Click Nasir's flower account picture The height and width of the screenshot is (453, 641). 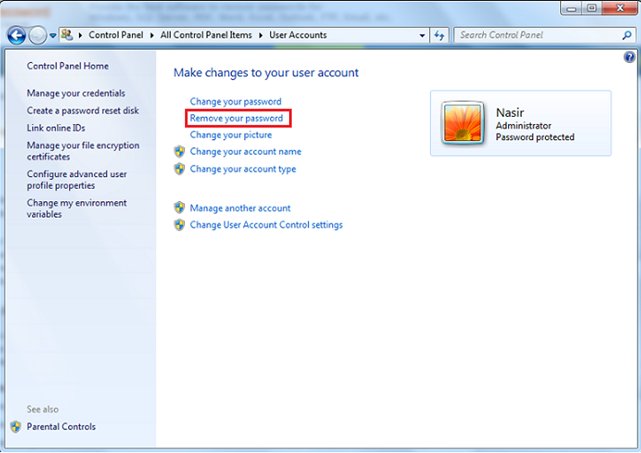[x=461, y=123]
